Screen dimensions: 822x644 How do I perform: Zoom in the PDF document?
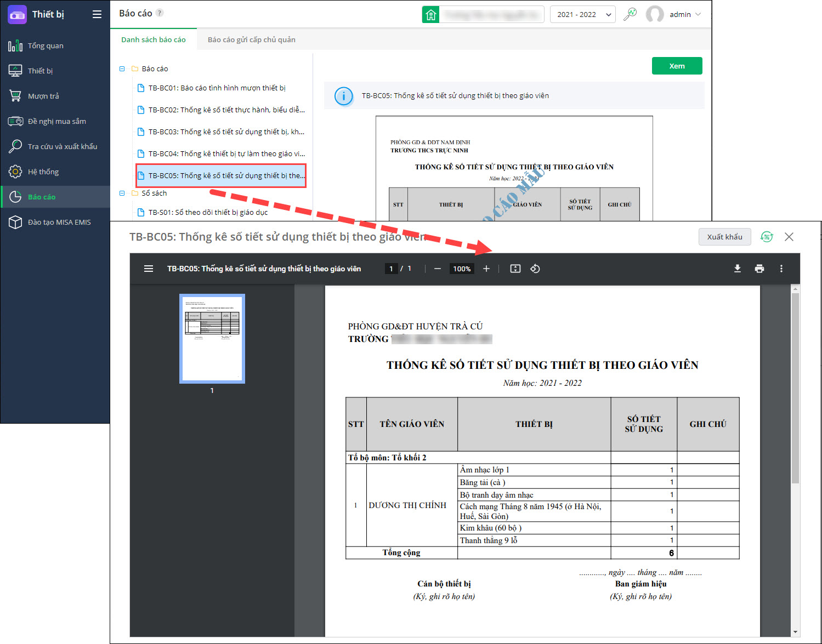point(486,269)
